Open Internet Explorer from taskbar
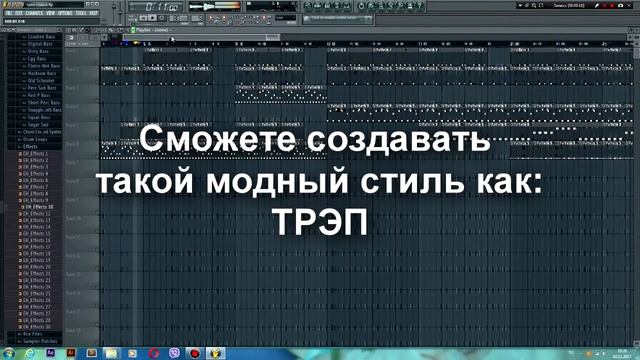This screenshot has width=640, height=360. 29,353
